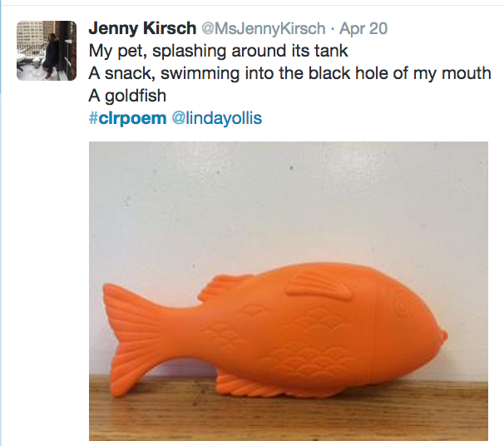Click the Jenny Kirsch display name
Image resolution: width=504 pixels, height=446 pixels.
[x=142, y=28]
